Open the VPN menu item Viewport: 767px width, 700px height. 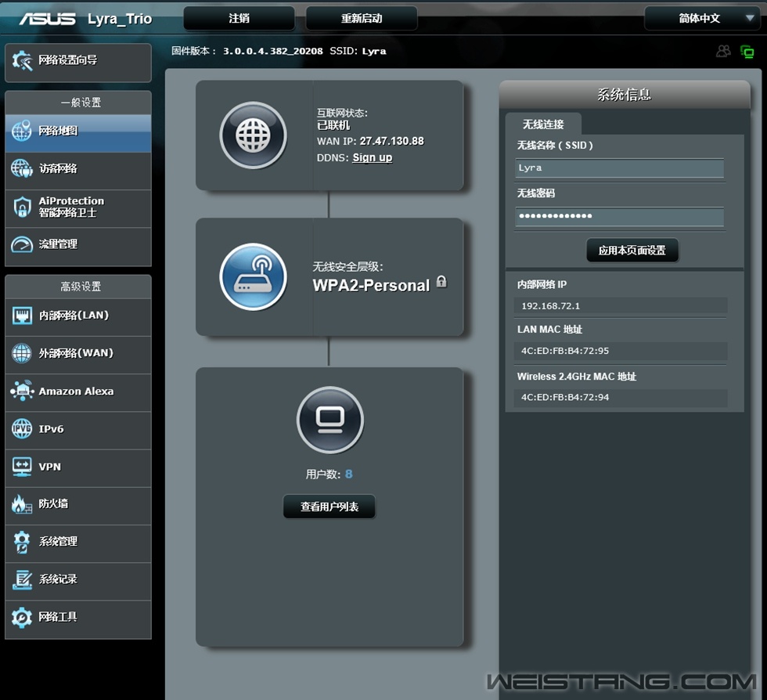pyautogui.click(x=77, y=466)
